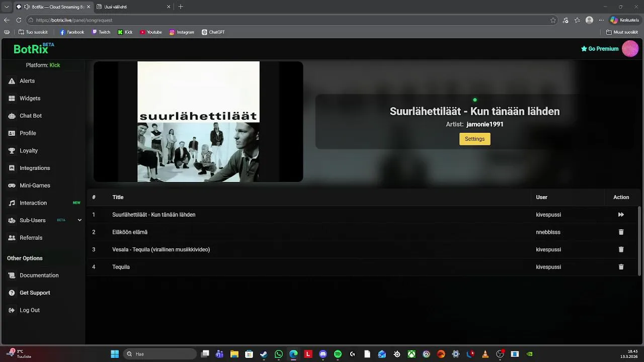Viewport: 644px width, 362px height.
Task: Open Xbox app from the taskbar
Action: [x=412, y=354]
